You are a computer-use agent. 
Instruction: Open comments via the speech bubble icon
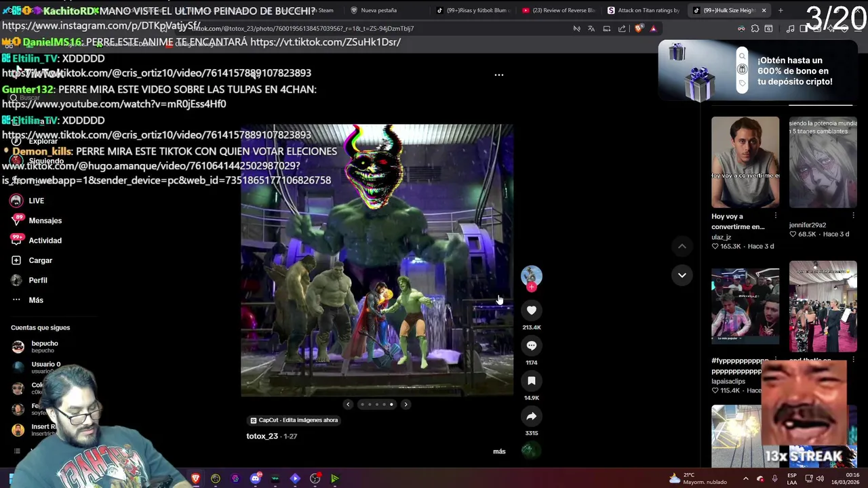coord(532,346)
